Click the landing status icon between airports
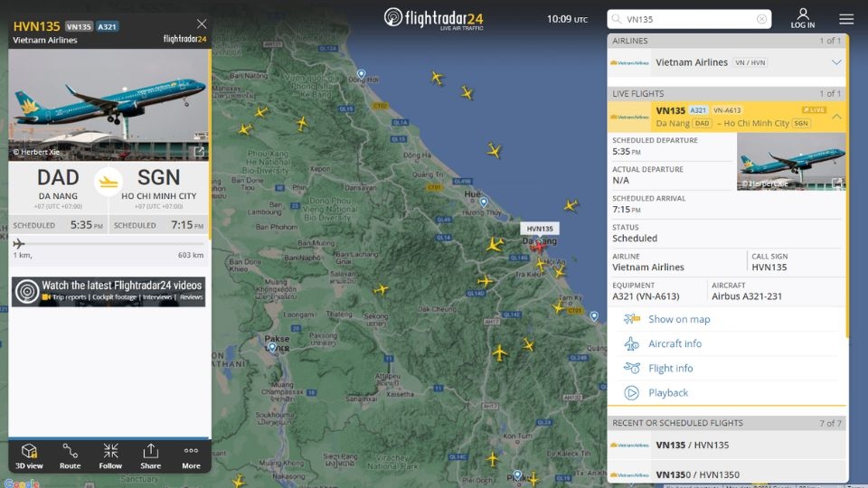868x488 pixels. coord(108,182)
